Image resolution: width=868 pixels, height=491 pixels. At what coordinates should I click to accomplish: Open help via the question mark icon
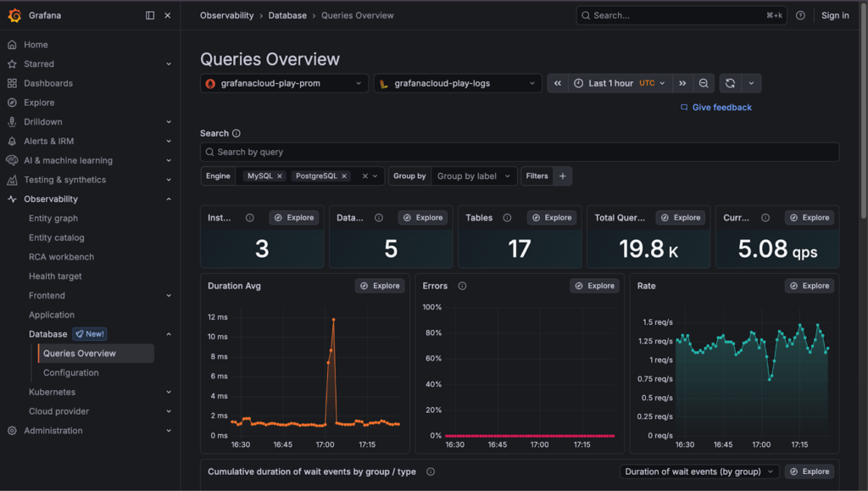pos(801,15)
